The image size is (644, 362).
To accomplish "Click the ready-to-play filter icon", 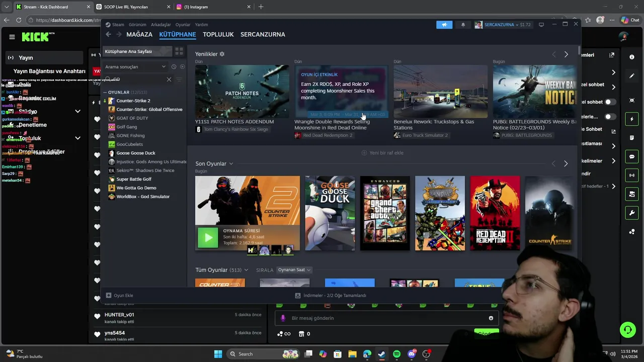I will [182, 67].
